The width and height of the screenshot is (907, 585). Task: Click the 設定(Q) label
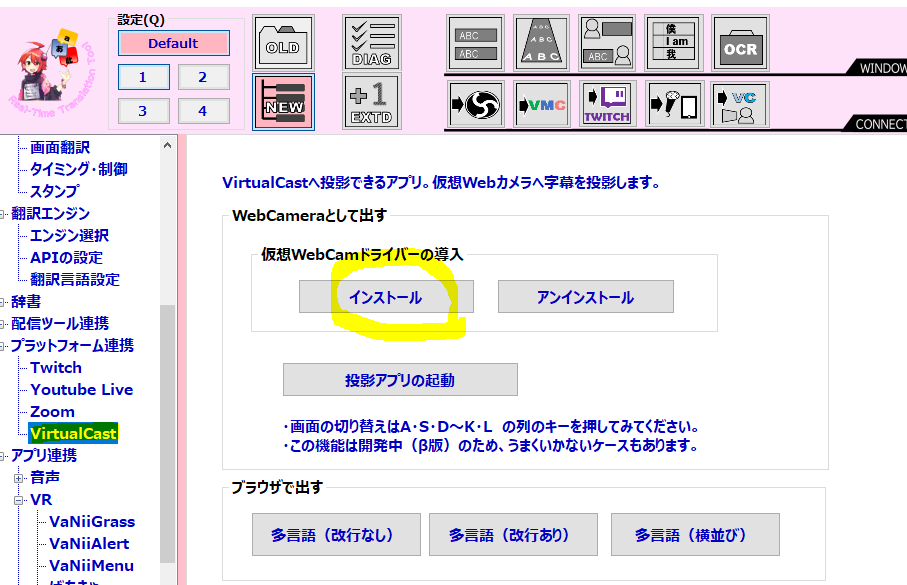(141, 20)
